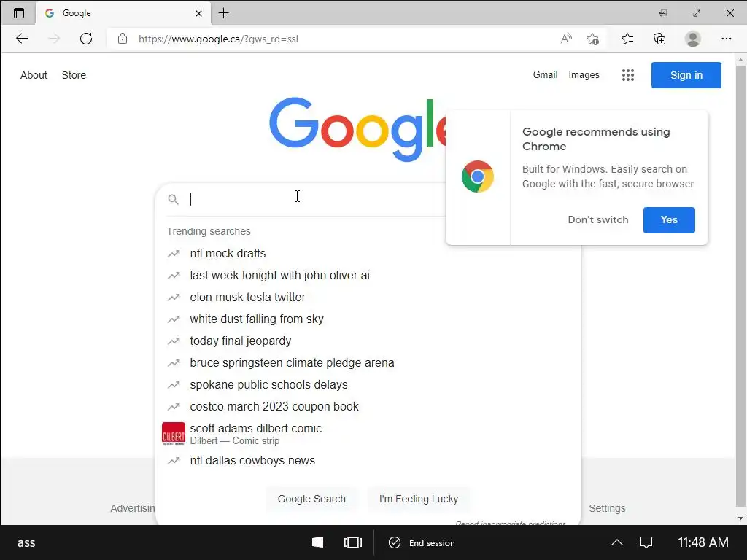Open the Collections icon
This screenshot has height=560, width=747.
point(659,39)
